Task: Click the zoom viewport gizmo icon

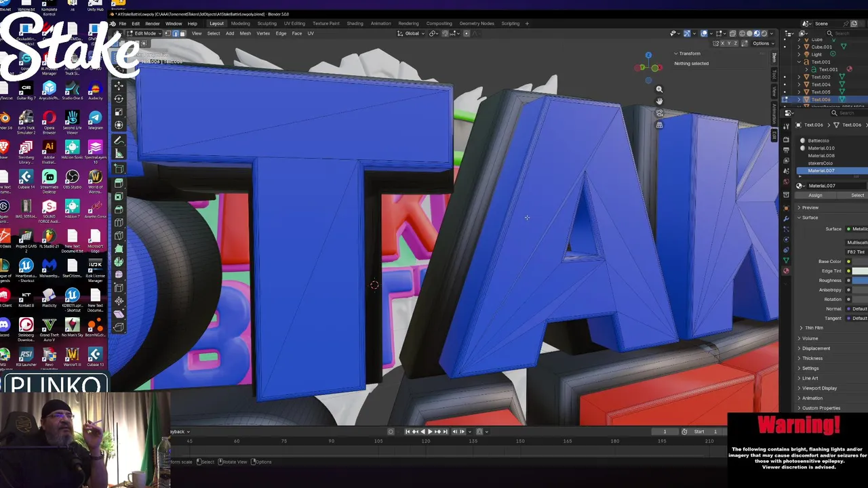Action: coord(659,89)
